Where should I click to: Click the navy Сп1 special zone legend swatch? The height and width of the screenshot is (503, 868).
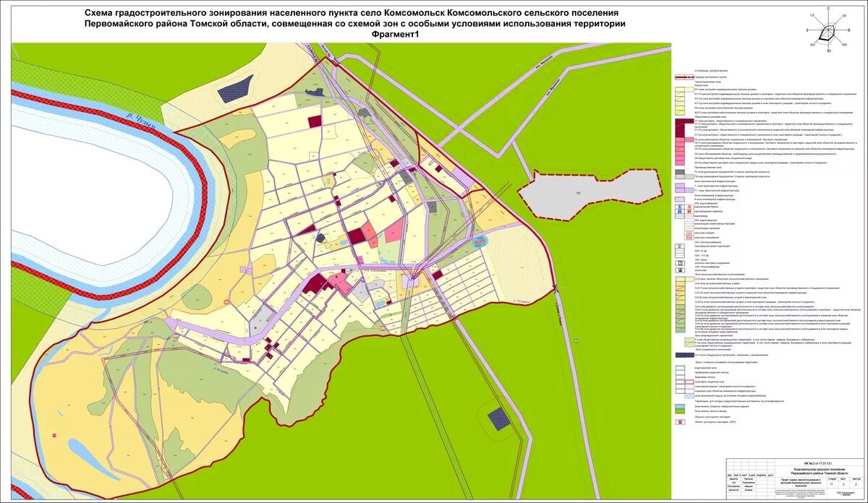pyautogui.click(x=685, y=355)
